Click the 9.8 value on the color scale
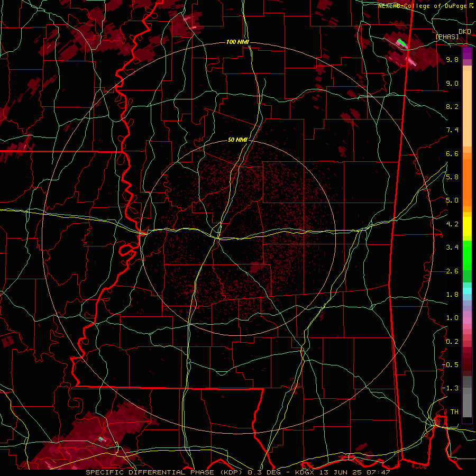 [x=452, y=59]
